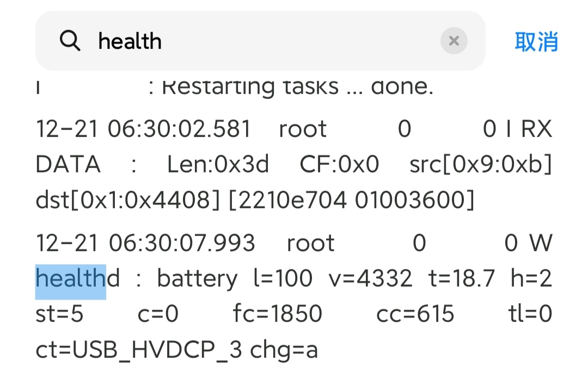Tap the 'dst[0x1:0x4408]' text

pos(127,200)
